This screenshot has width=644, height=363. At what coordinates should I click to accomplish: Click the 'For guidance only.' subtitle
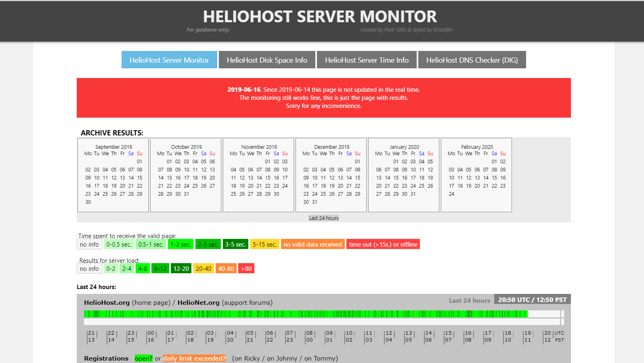click(208, 30)
